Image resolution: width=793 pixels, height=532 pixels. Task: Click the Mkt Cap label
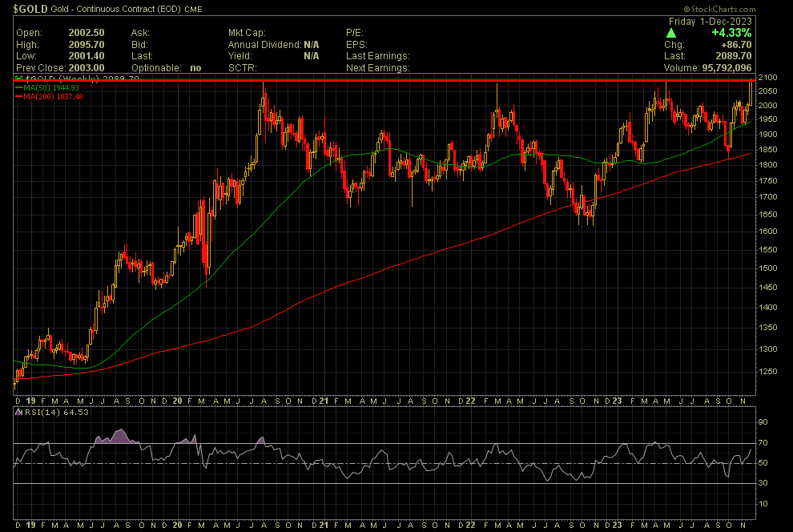pyautogui.click(x=247, y=32)
